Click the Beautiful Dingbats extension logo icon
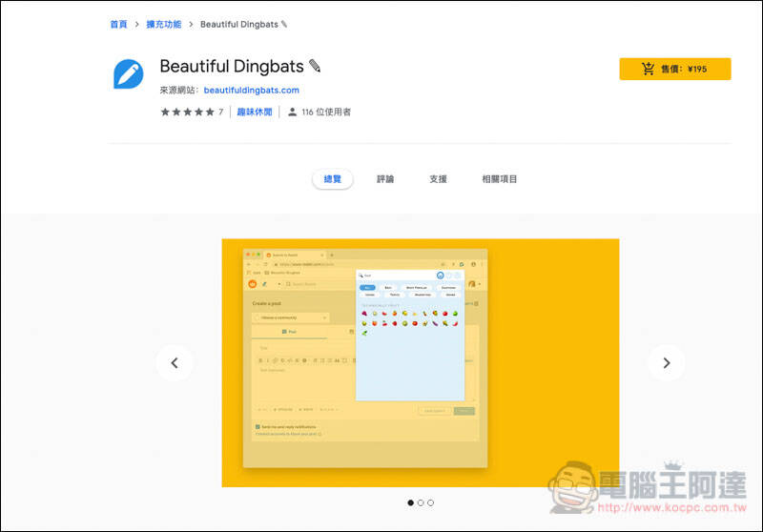Viewport: 763px width, 532px height. [x=128, y=74]
